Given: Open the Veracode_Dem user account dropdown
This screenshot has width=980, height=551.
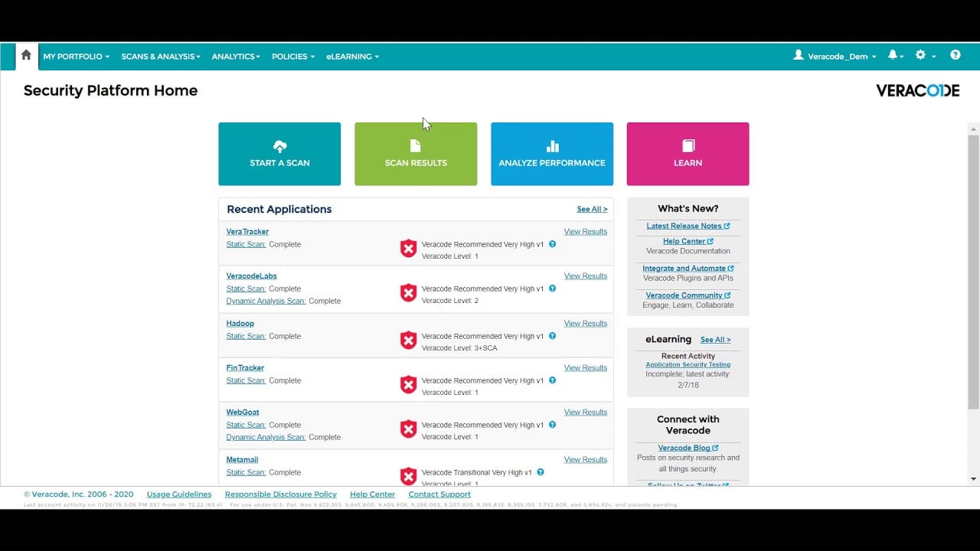Looking at the screenshot, I should [835, 56].
